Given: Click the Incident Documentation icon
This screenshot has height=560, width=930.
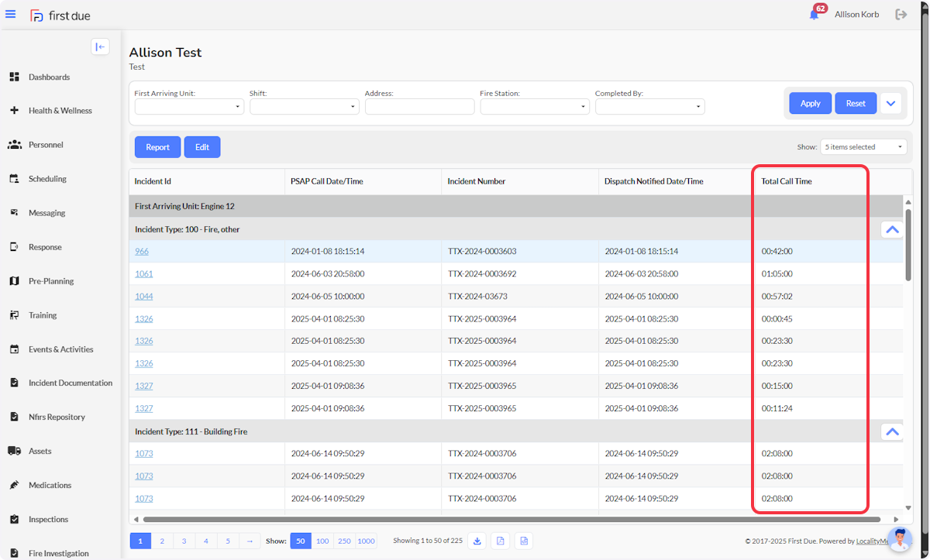Looking at the screenshot, I should pyautogui.click(x=14, y=383).
